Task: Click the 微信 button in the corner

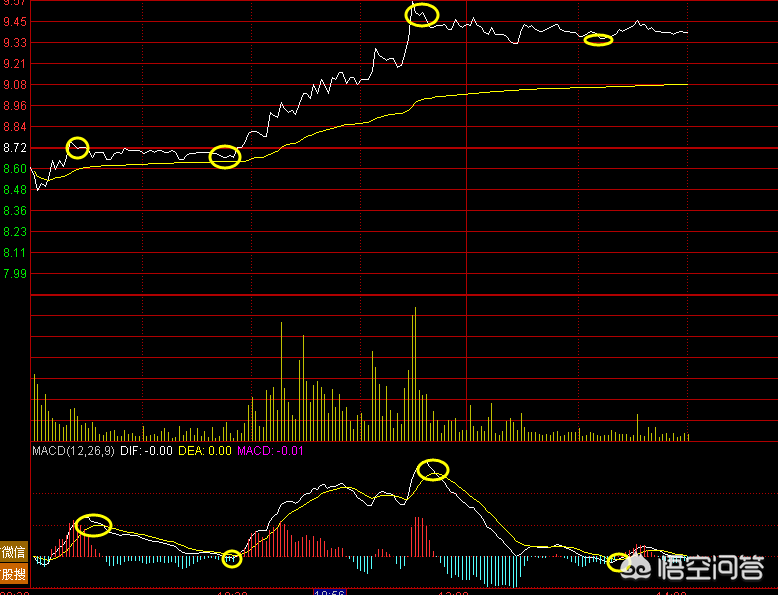Action: pos(14,552)
